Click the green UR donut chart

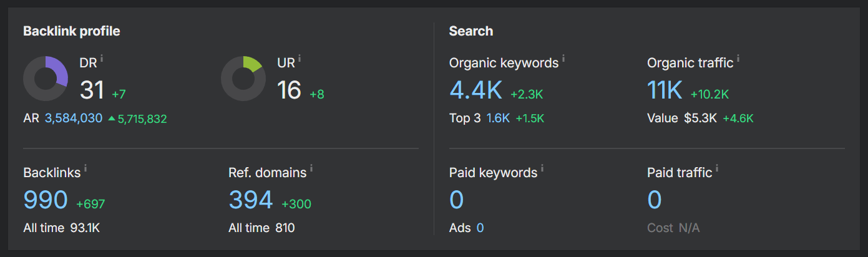point(243,79)
